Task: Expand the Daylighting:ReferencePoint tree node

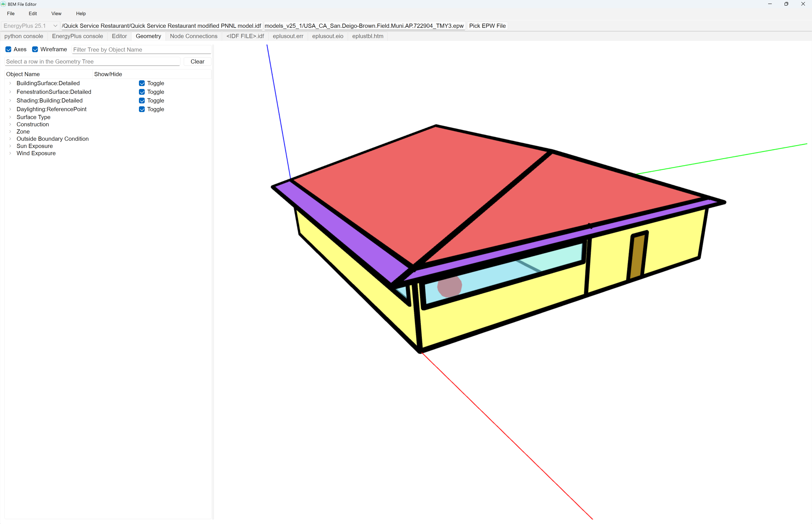Action: click(x=10, y=109)
